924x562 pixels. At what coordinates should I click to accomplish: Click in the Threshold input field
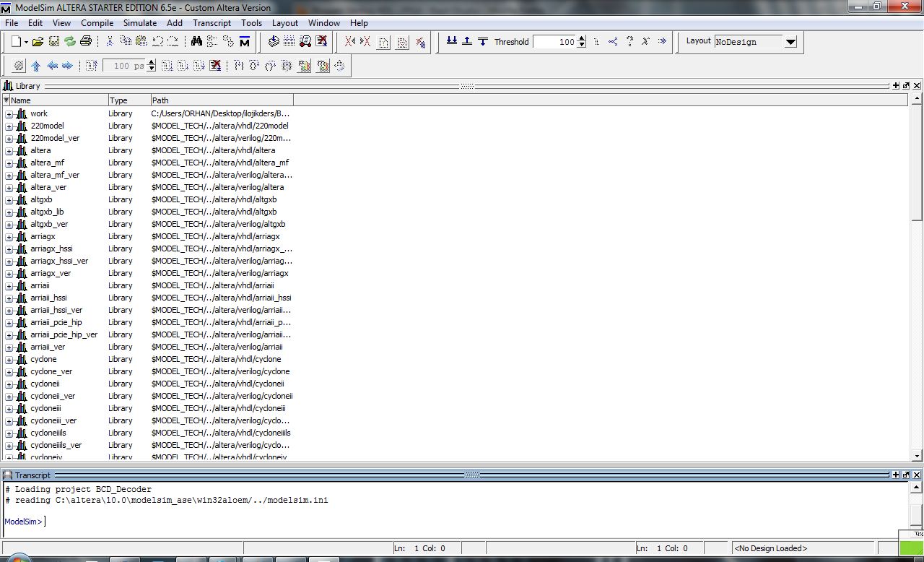[554, 42]
